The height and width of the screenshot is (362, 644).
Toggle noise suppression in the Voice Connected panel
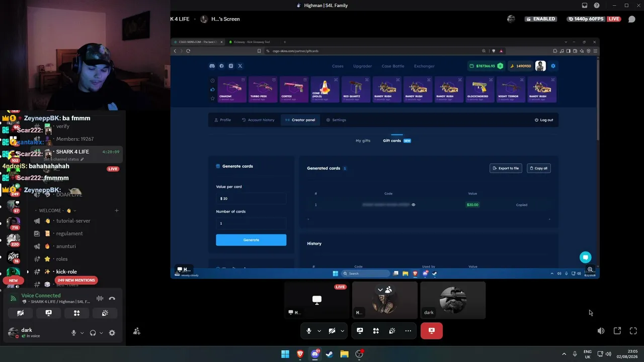click(x=100, y=299)
